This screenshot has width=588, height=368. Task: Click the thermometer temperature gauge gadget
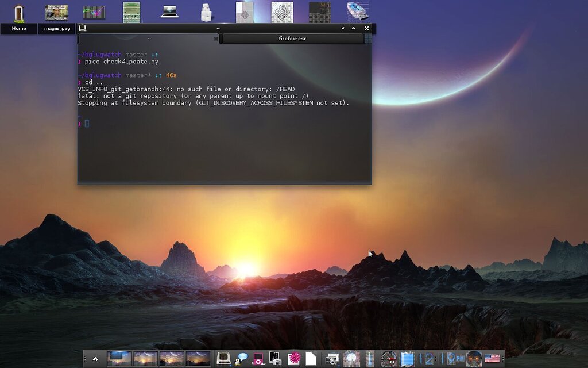pyautogui.click(x=370, y=358)
